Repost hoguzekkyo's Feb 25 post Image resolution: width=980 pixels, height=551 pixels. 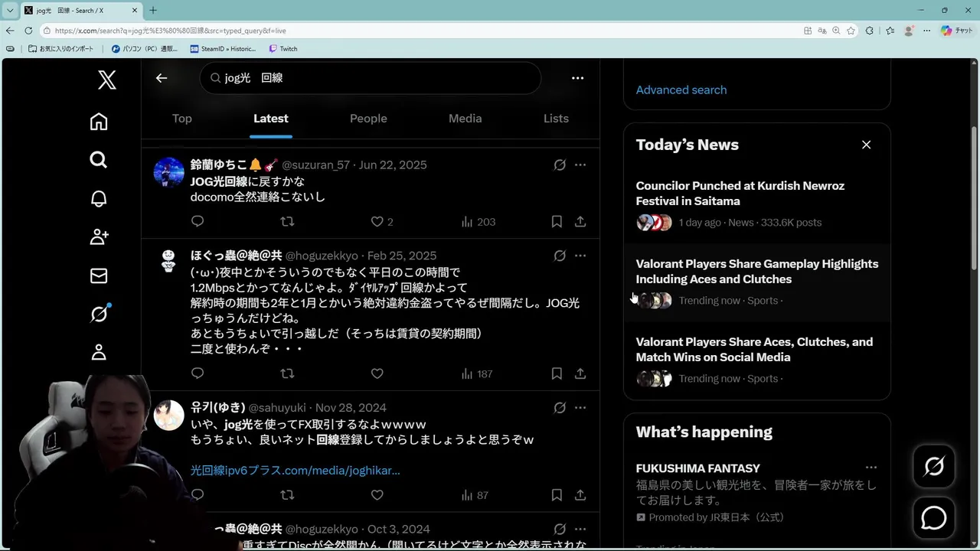(x=287, y=373)
